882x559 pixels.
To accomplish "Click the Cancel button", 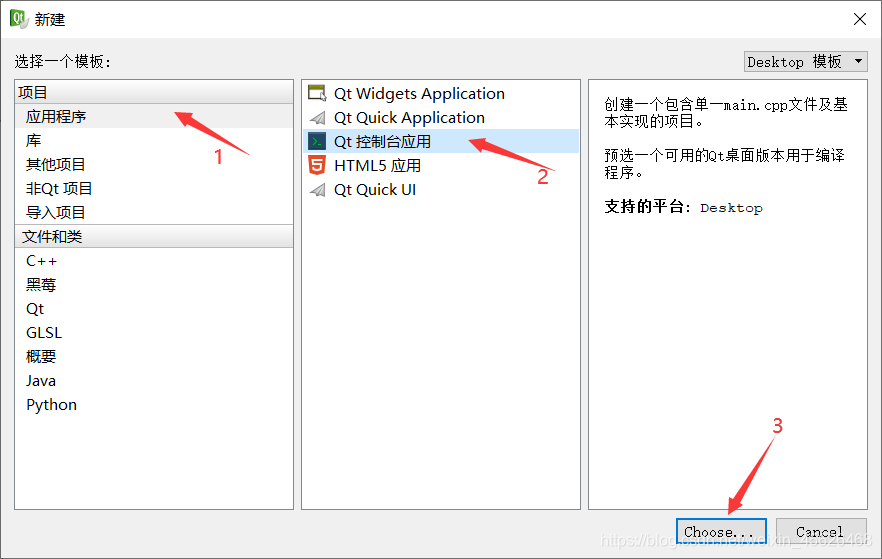I will coord(821,531).
